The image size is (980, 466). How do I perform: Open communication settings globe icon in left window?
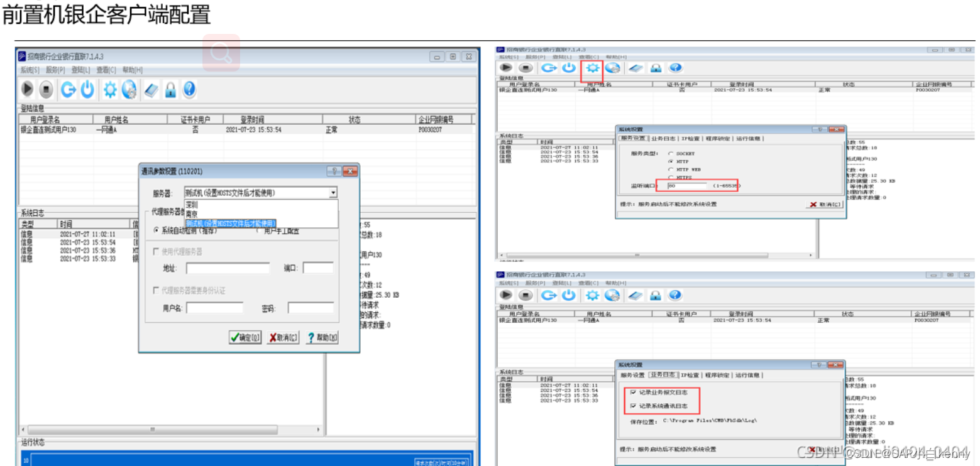coord(129,90)
